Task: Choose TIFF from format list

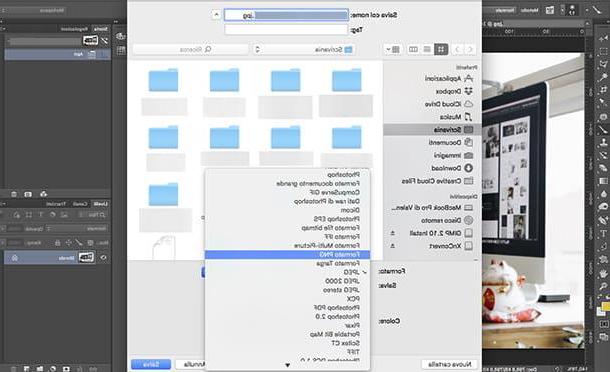Action: 287,352
